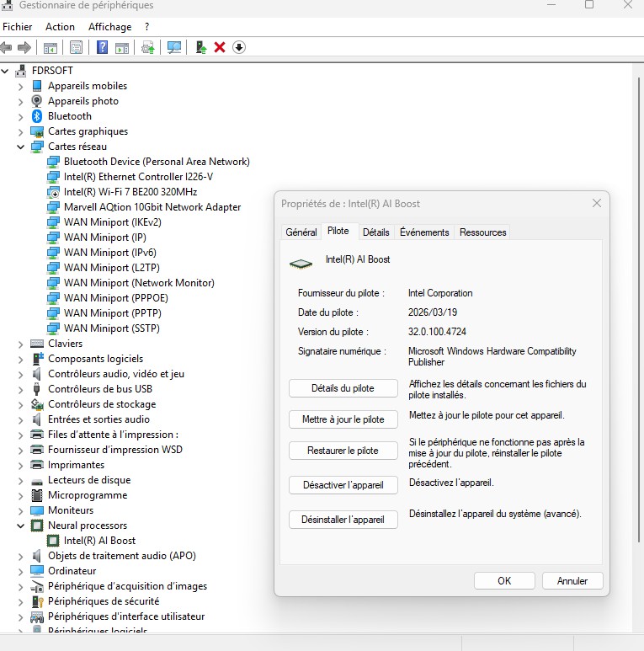This screenshot has width=644, height=651.
Task: Click the scan for hardware changes monitor icon
Action: [x=174, y=47]
